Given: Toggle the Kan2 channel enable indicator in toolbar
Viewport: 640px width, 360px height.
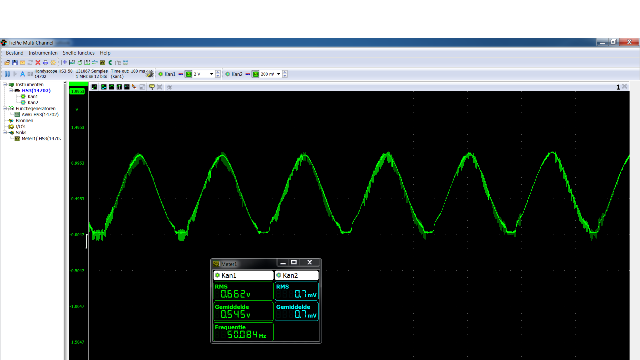Looking at the screenshot, I should point(227,74).
